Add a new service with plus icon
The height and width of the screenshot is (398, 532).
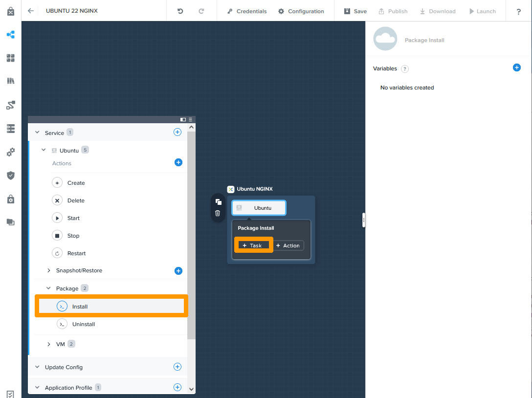[x=177, y=132]
